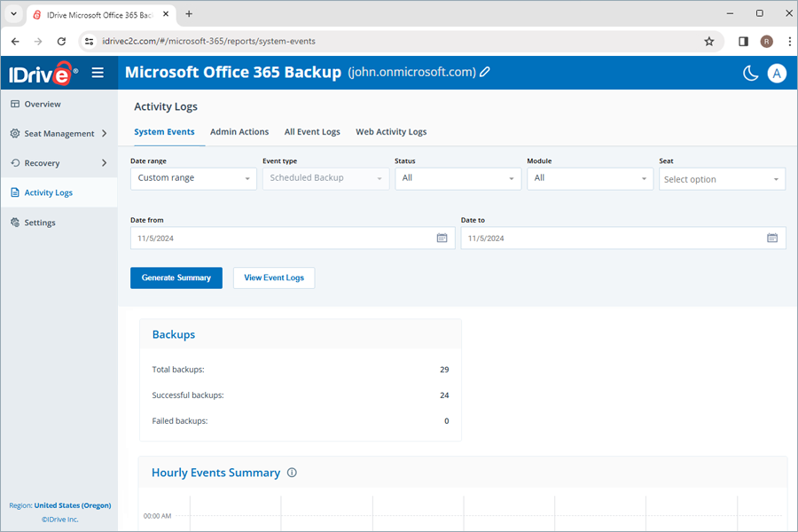The width and height of the screenshot is (798, 532).
Task: Open the hamburger navigation menu
Action: [98, 73]
